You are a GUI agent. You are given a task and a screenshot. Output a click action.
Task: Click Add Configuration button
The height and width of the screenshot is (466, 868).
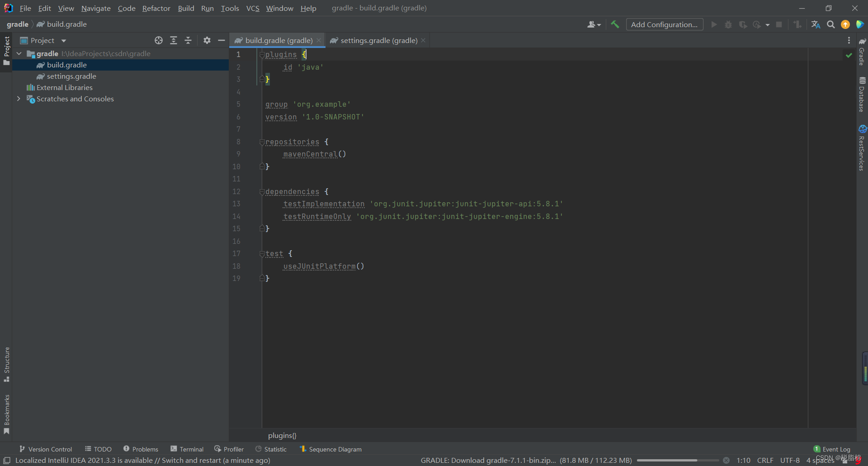pos(665,24)
